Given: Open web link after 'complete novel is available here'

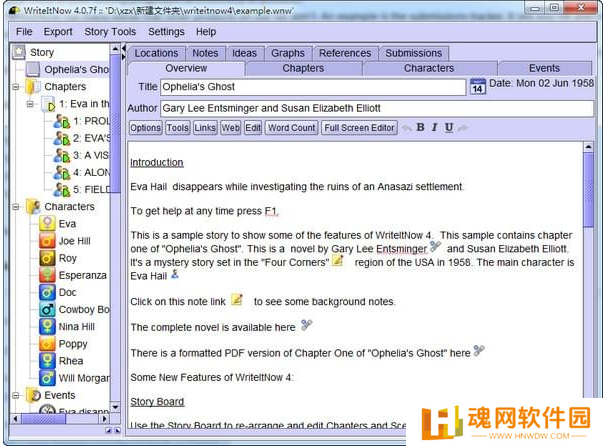Looking at the screenshot, I should (307, 325).
